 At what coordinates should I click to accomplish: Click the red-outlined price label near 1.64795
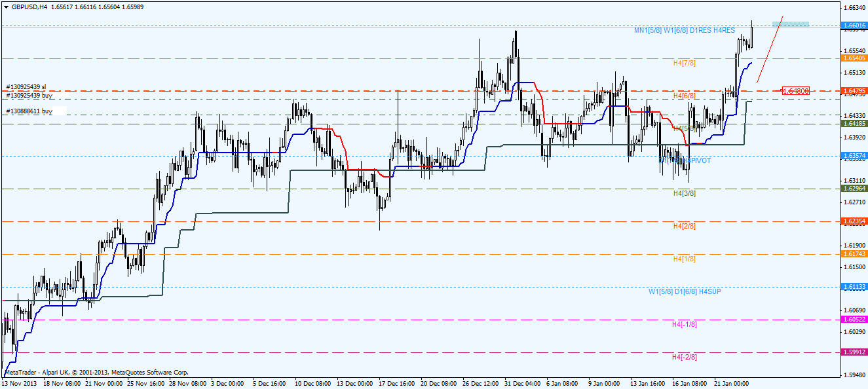[796, 91]
